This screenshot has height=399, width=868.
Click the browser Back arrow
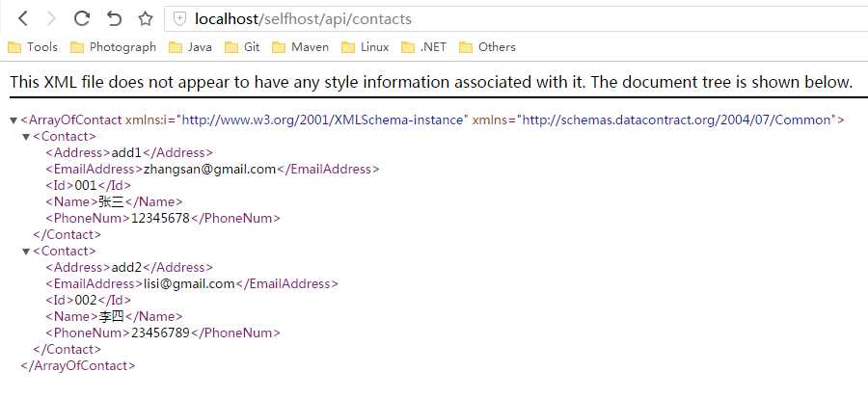[x=23, y=19]
